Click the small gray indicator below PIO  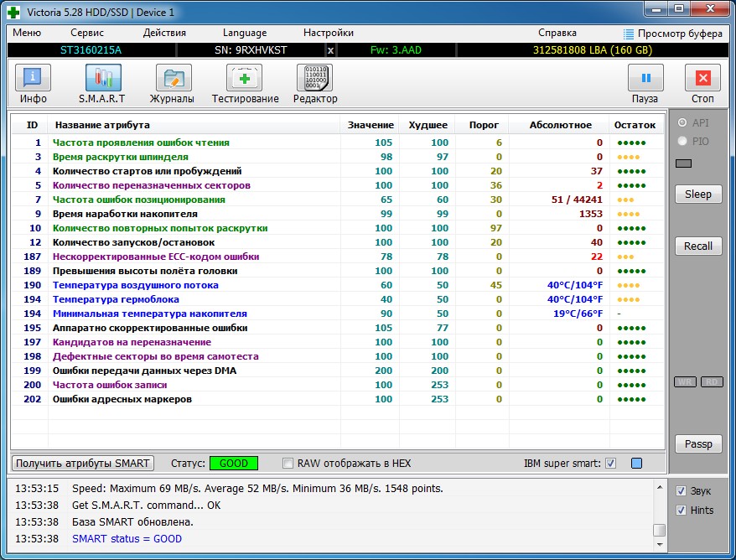pos(683,163)
